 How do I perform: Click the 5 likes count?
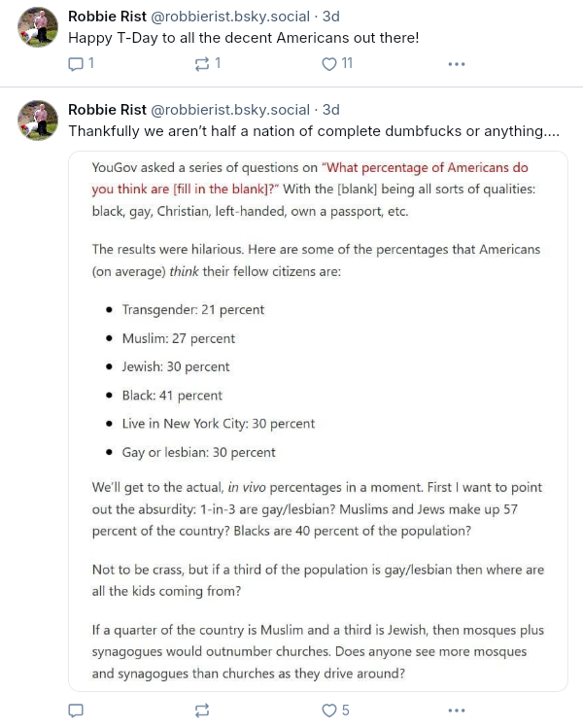point(346,711)
